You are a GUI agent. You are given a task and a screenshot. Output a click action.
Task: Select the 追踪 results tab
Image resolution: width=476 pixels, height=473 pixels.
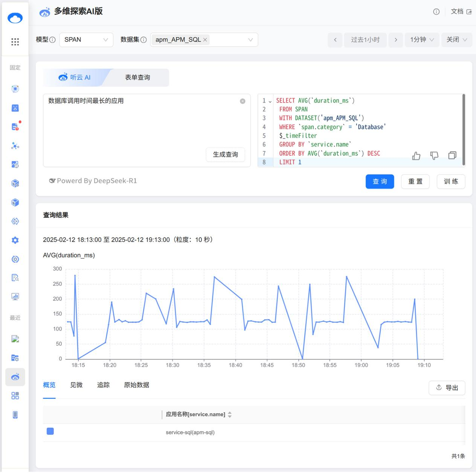[103, 385]
